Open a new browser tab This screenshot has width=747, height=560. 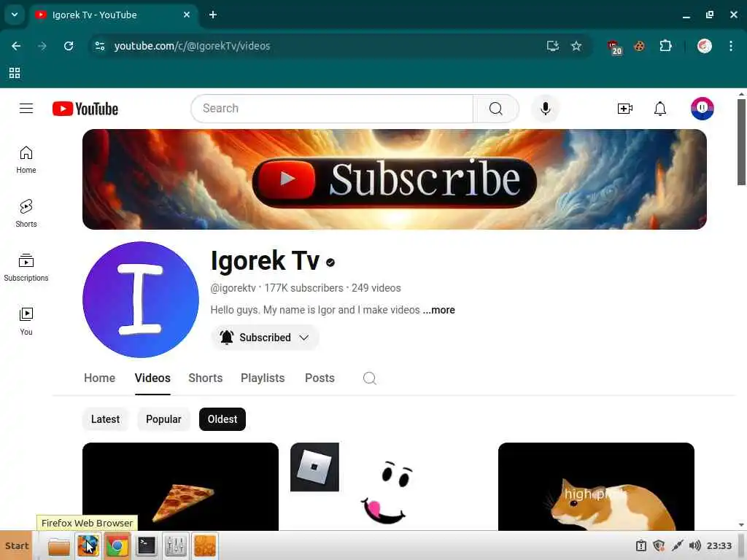point(213,15)
